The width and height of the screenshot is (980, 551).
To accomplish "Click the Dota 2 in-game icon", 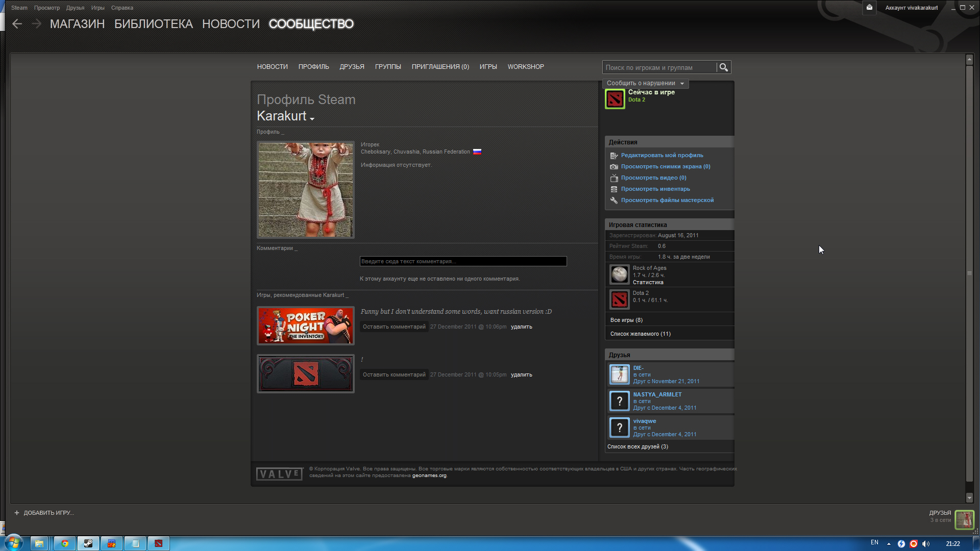I will tap(615, 99).
